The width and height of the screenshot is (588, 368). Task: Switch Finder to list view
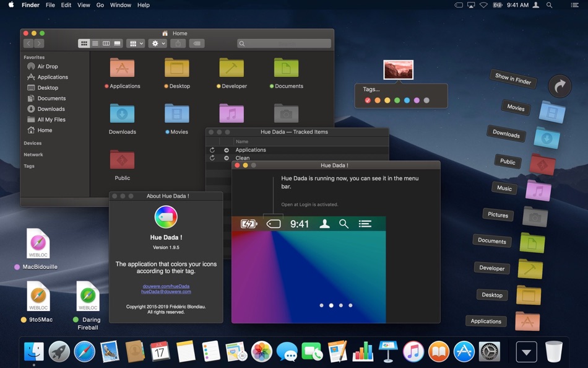pos(95,43)
